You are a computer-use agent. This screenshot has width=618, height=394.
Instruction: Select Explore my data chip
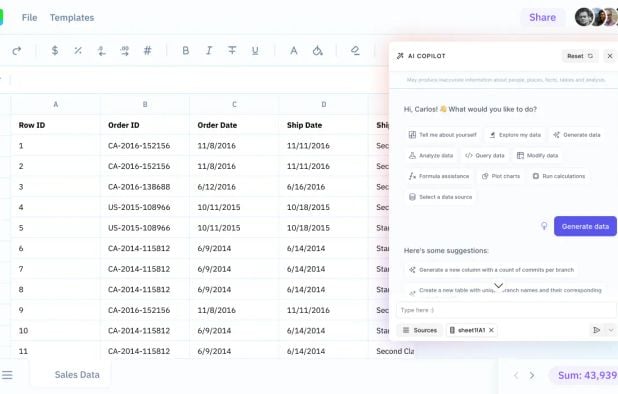click(515, 135)
